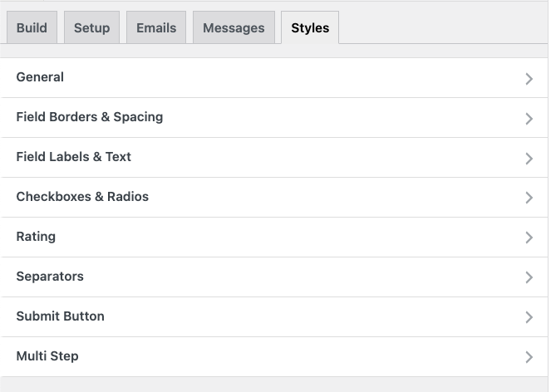Image resolution: width=551 pixels, height=392 pixels.
Task: Open Field Labels & Text title
Action: (73, 157)
